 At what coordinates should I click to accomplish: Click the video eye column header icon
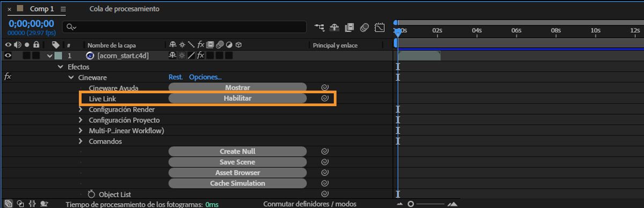pos(8,45)
